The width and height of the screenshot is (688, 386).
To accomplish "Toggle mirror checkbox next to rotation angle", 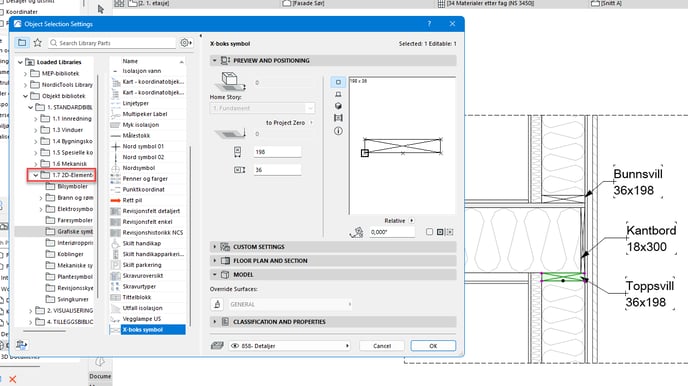I will [429, 232].
